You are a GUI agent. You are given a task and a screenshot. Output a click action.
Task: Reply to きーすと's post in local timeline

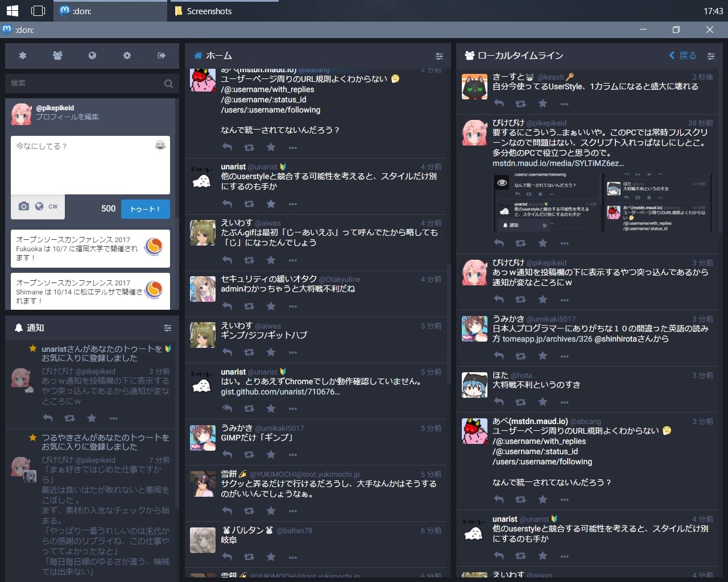499,103
